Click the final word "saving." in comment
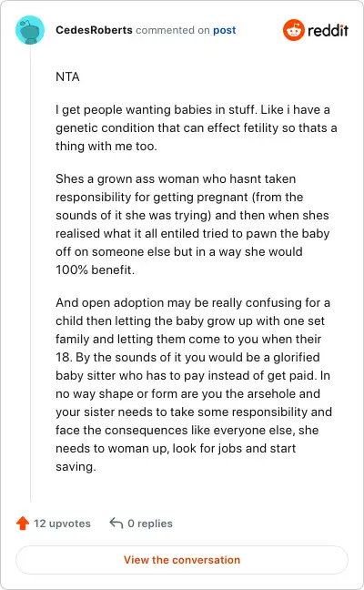Viewport: 364px width, 590px height. coord(76,466)
